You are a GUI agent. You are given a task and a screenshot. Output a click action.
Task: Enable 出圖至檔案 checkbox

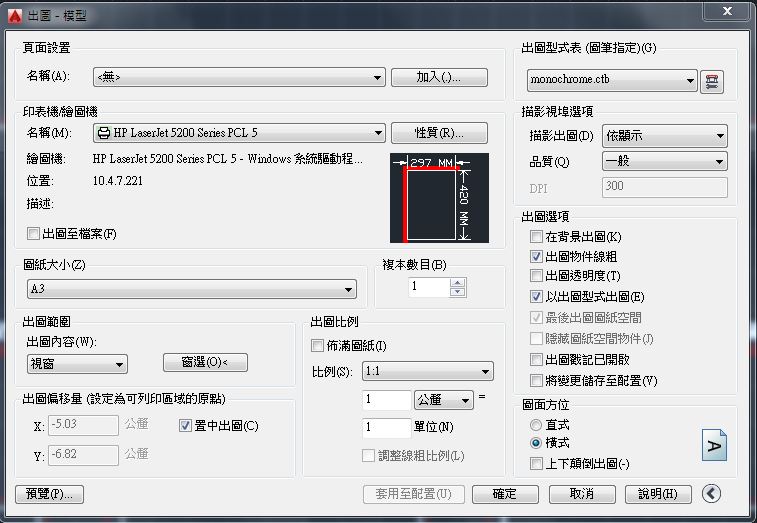coord(33,234)
